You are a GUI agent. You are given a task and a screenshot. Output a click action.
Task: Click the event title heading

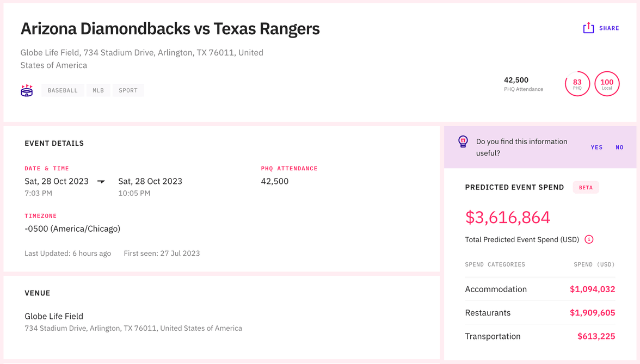coord(170,29)
